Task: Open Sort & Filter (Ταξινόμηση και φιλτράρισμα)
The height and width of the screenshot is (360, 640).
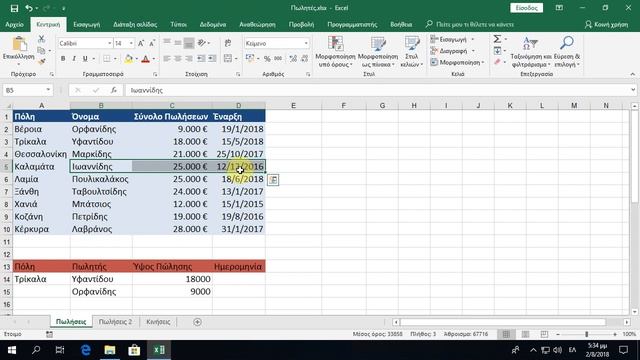Action: click(x=531, y=52)
